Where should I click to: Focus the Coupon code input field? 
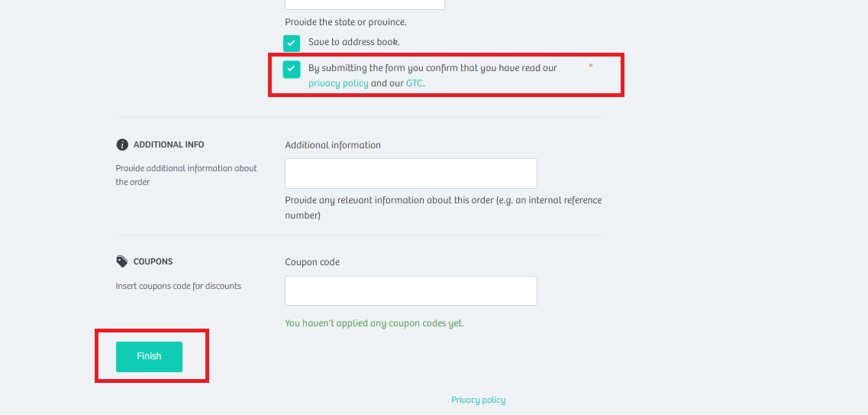[x=411, y=291]
